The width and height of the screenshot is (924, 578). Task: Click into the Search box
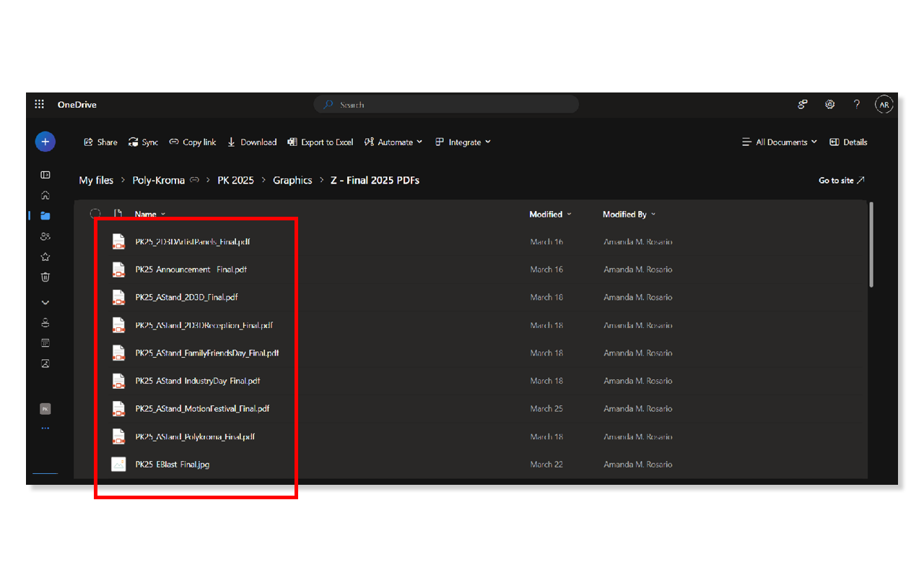click(446, 105)
